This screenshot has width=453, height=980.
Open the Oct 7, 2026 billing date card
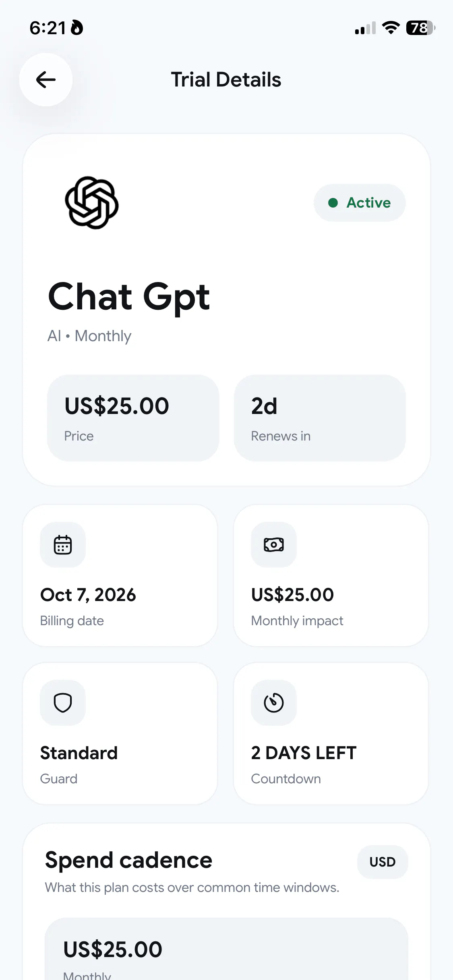click(120, 576)
